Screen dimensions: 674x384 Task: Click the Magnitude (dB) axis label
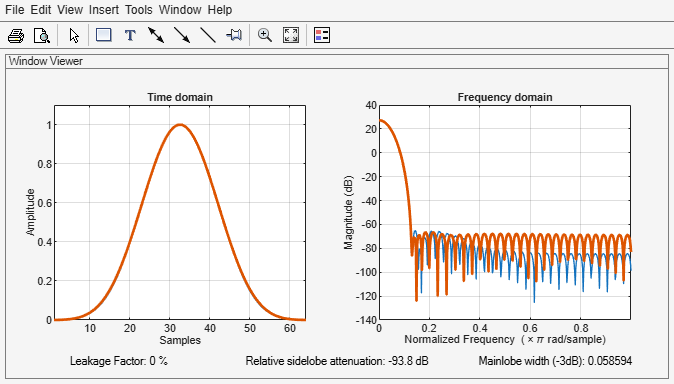pos(348,212)
